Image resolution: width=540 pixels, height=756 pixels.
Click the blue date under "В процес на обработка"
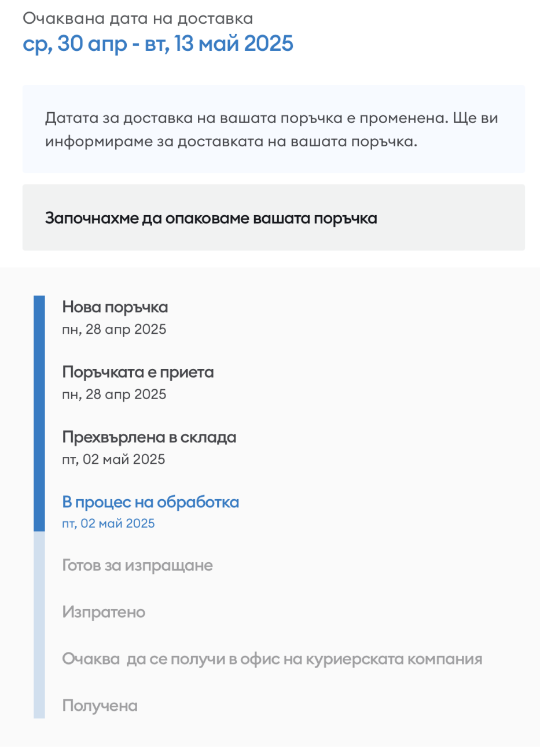pos(108,524)
